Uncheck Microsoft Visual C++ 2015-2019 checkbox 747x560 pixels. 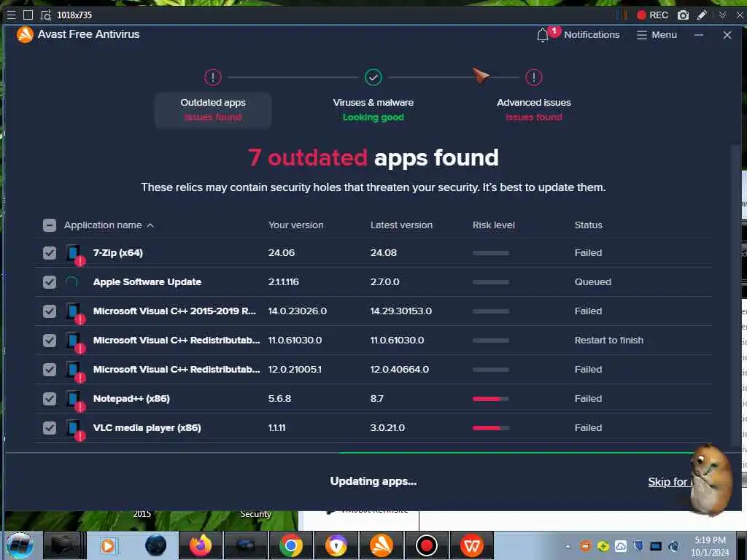pyautogui.click(x=50, y=311)
